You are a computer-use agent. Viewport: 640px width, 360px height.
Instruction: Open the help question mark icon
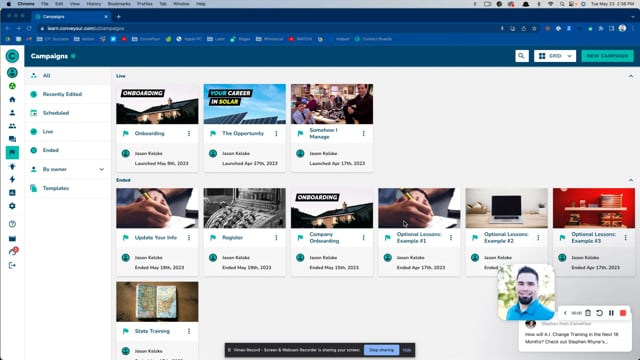12,224
